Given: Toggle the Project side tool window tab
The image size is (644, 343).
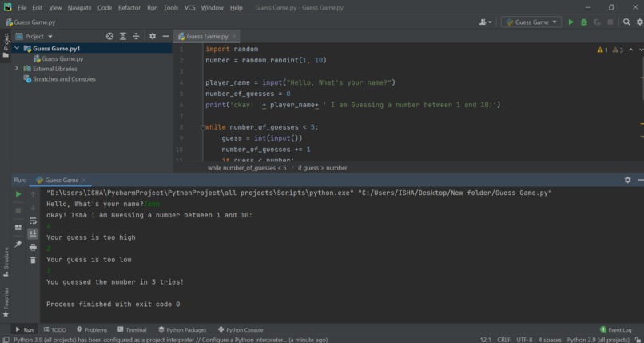Looking at the screenshot, I should 6,46.
